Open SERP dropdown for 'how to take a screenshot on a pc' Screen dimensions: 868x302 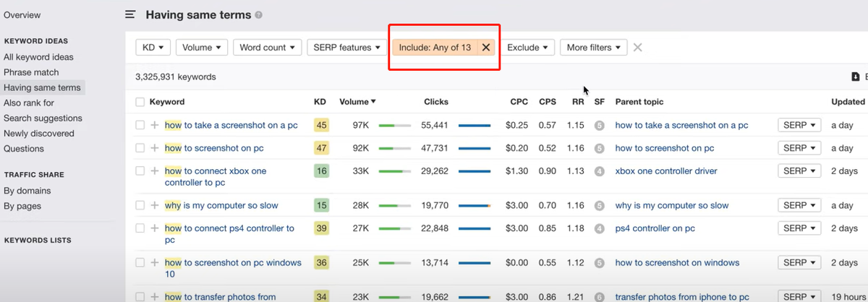(799, 125)
